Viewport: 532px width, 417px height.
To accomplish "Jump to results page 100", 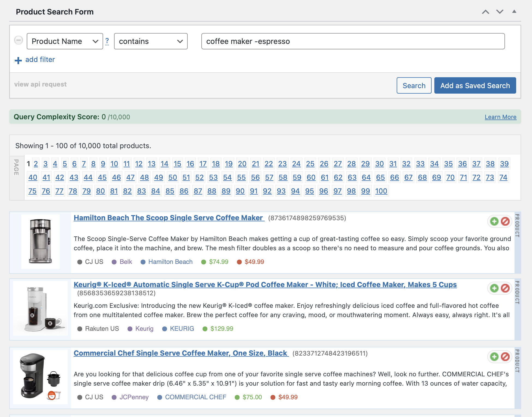I will (x=381, y=191).
